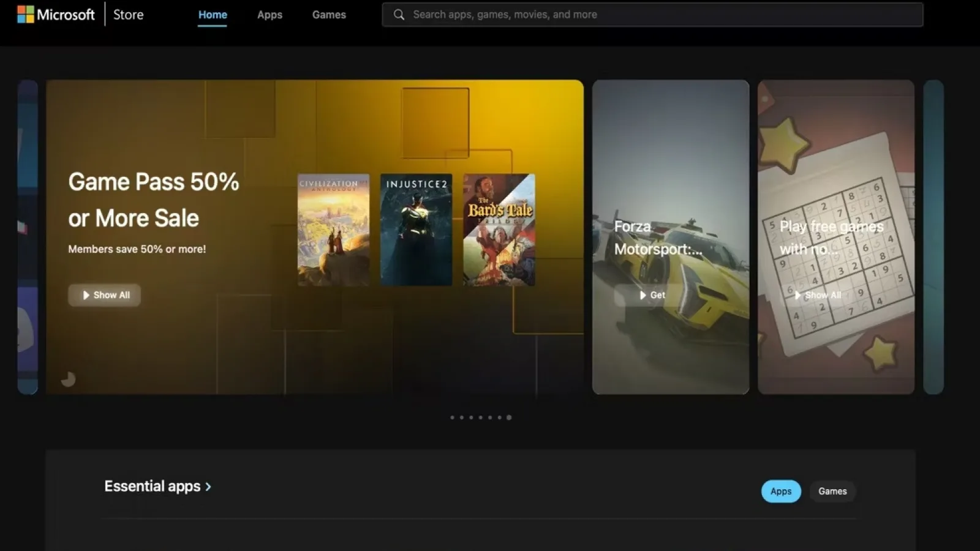Open The Bard's Tale Trilogy cover

coord(499,230)
